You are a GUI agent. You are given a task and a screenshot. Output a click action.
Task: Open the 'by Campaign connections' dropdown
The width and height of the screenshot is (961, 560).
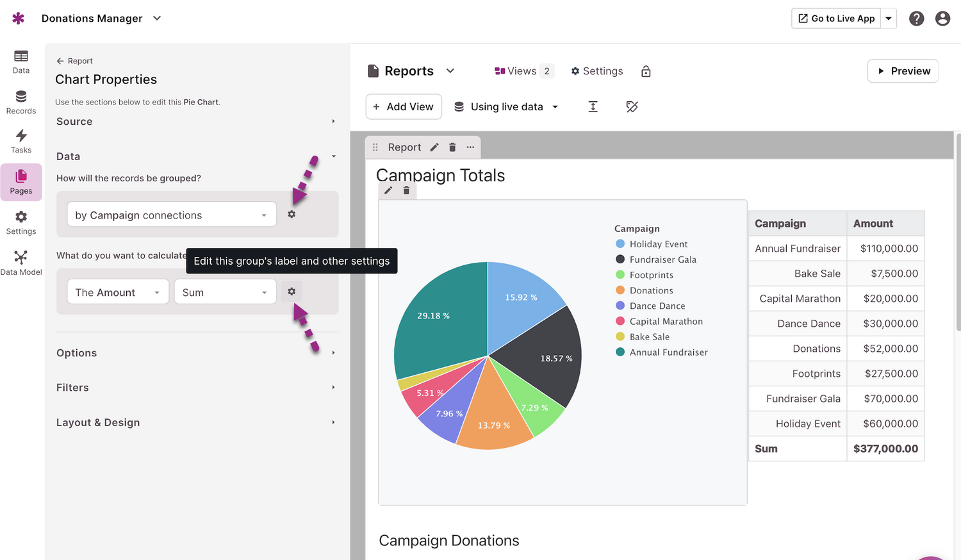(171, 215)
